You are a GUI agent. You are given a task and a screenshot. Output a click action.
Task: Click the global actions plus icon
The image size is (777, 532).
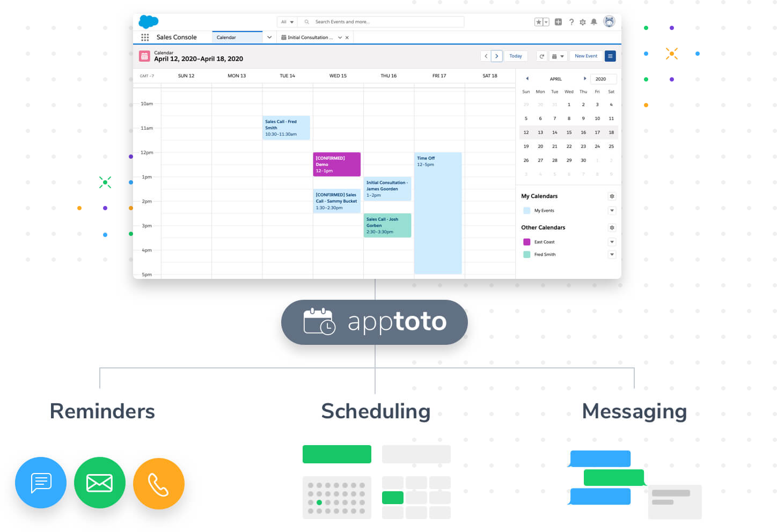[x=558, y=22]
